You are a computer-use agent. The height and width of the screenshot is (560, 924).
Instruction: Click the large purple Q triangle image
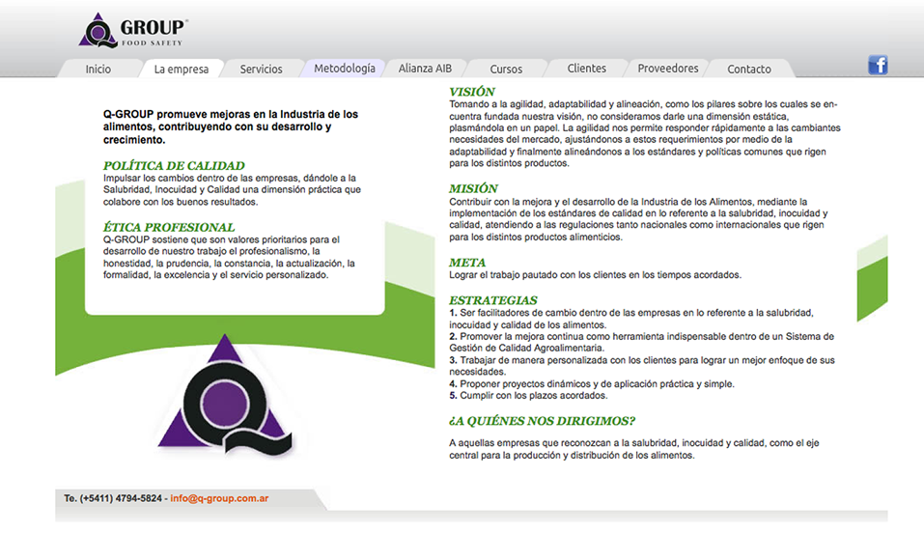[225, 395]
